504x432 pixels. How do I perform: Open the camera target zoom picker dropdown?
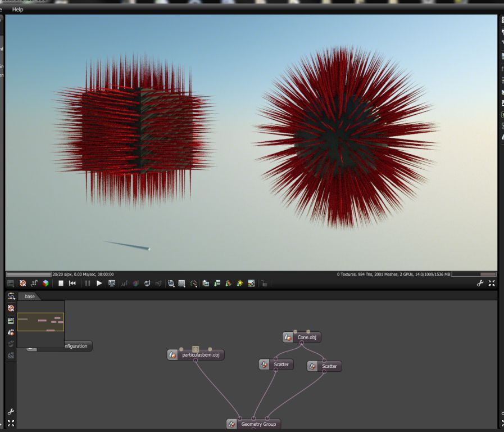171,283
